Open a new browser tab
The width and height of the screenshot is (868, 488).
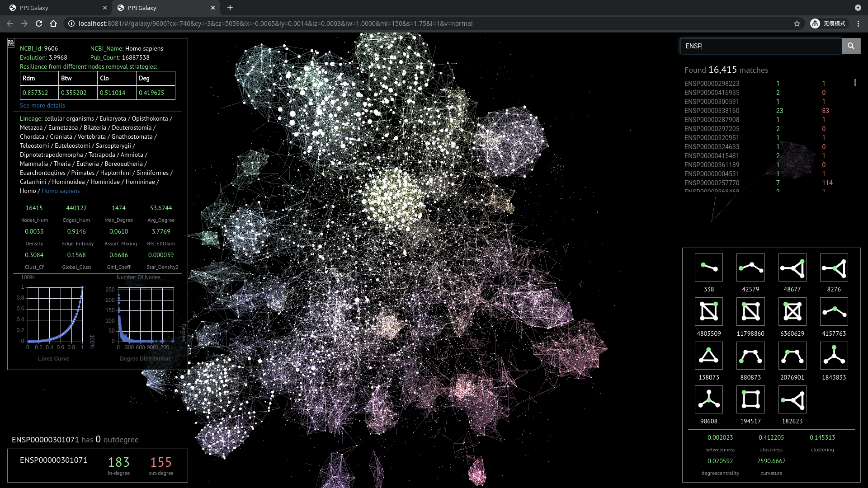(x=230, y=8)
